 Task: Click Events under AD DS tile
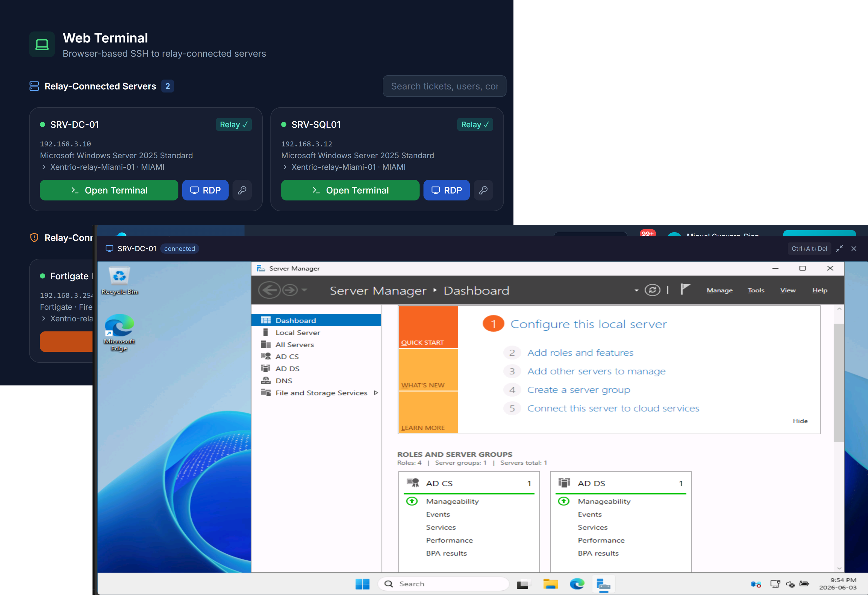(590, 514)
